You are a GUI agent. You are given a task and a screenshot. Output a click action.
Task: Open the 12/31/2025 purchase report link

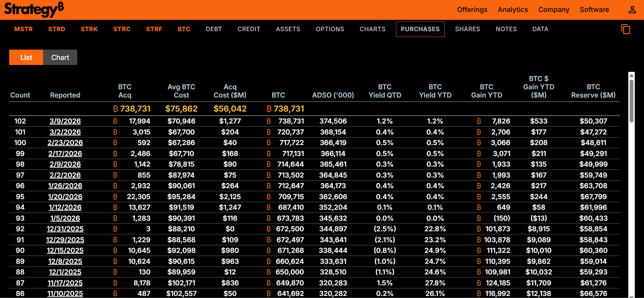(65, 229)
